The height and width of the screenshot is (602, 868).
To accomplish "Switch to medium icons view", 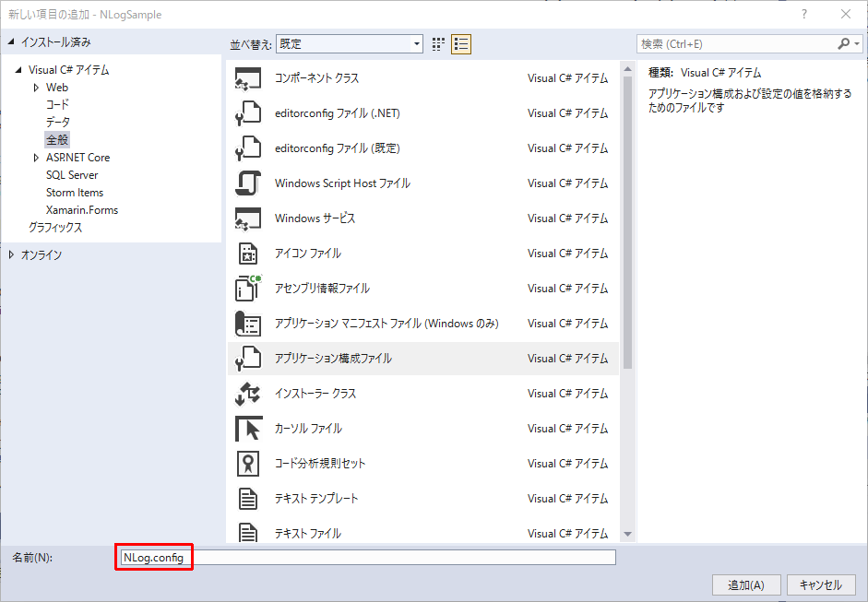I will (x=437, y=43).
